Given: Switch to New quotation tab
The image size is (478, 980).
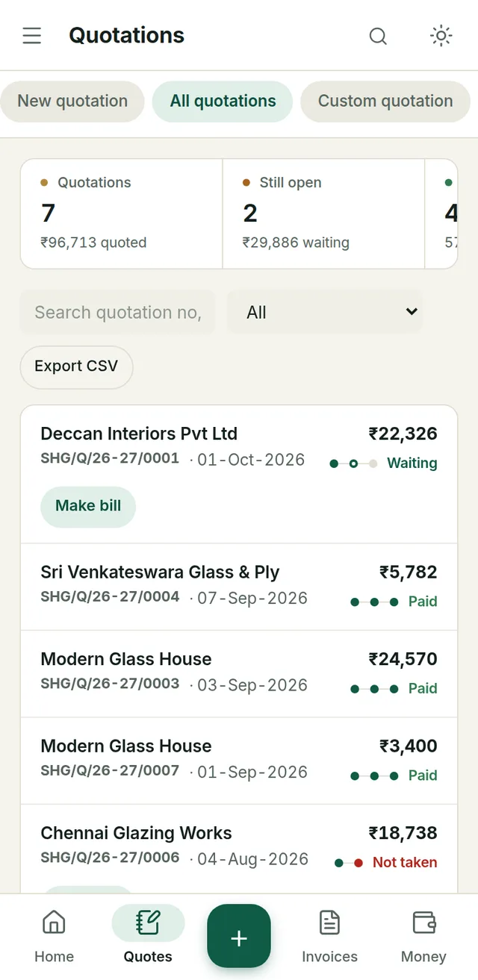Looking at the screenshot, I should click(x=72, y=102).
